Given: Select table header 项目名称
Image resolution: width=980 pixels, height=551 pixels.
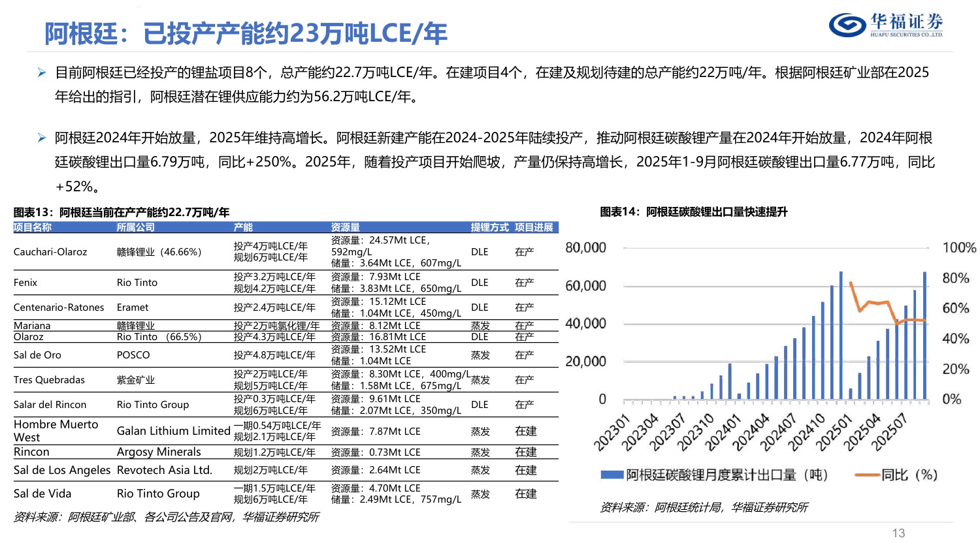Looking at the screenshot, I should tap(33, 227).
